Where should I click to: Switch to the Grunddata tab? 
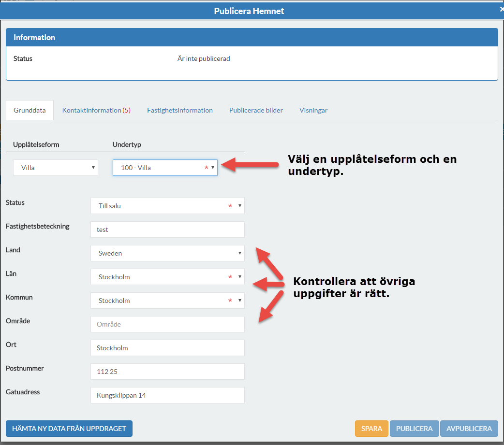click(30, 110)
